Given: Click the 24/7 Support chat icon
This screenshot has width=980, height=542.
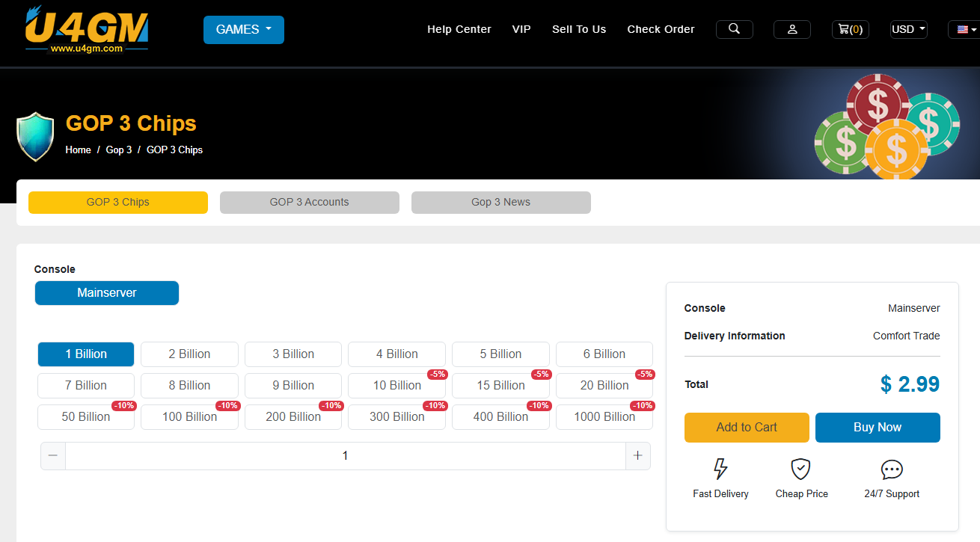Looking at the screenshot, I should [892, 469].
